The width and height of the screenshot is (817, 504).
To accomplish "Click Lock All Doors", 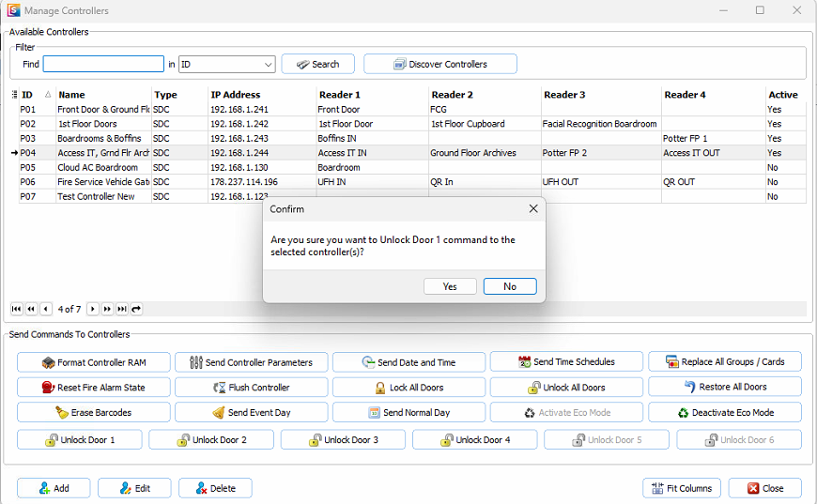I will (x=409, y=388).
